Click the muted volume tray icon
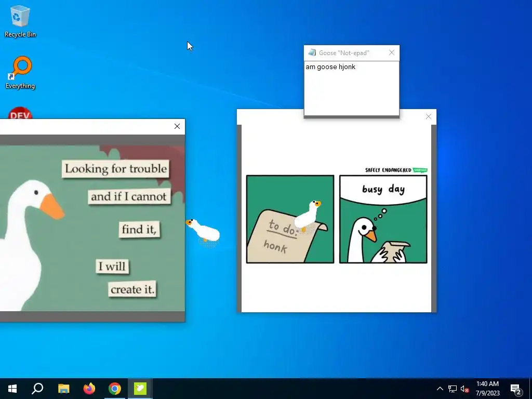 [464, 389]
